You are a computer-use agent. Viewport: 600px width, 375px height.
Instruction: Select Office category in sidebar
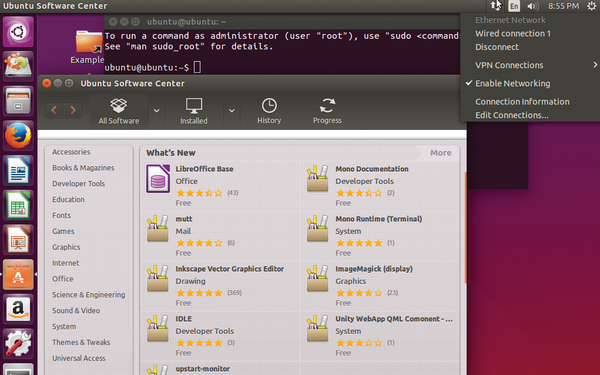click(63, 279)
